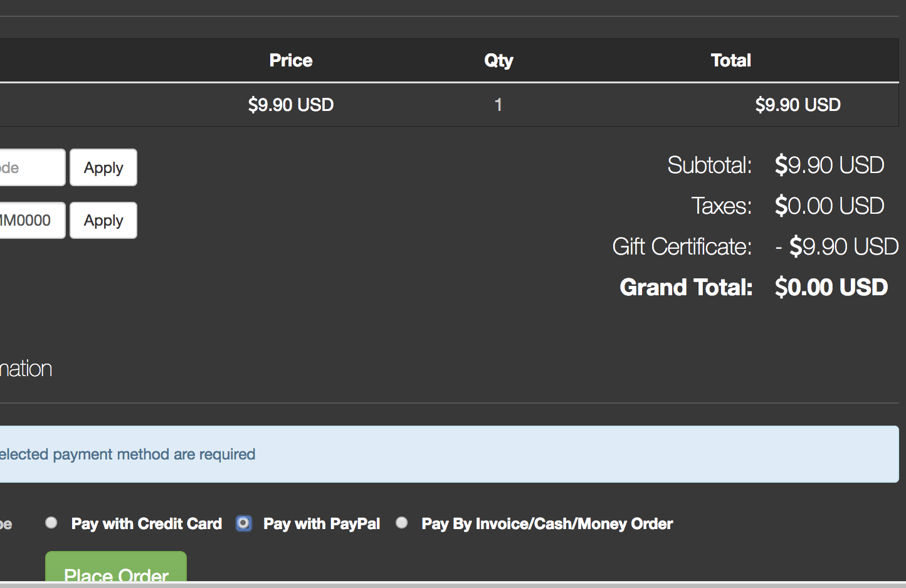This screenshot has height=588, width=906.
Task: Click the Qty column header
Action: [498, 60]
